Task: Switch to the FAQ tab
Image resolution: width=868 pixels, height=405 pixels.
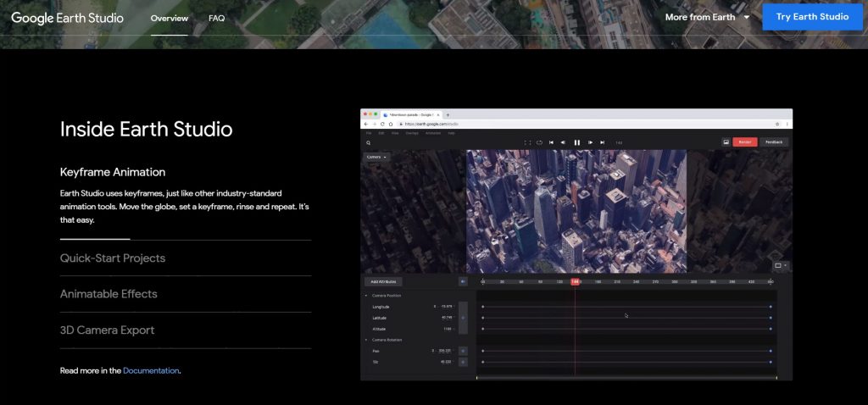Action: coord(216,18)
